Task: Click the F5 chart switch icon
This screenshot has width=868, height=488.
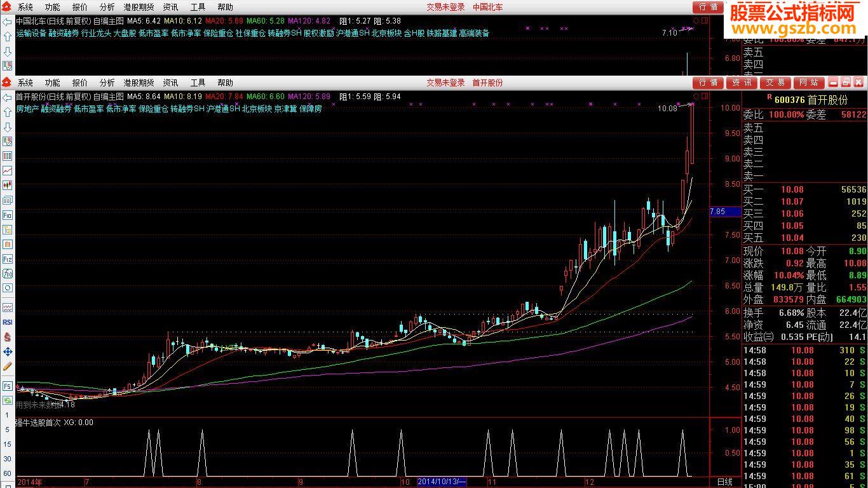Action: 7,386
